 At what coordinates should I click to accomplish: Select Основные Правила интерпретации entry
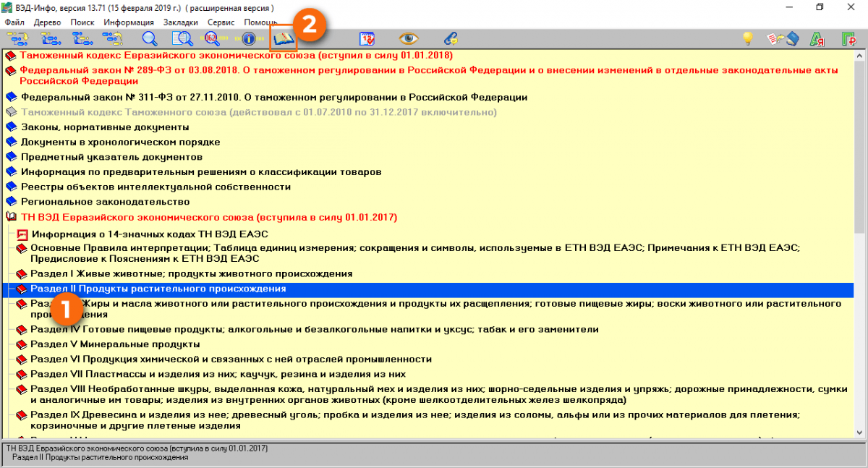click(x=415, y=252)
